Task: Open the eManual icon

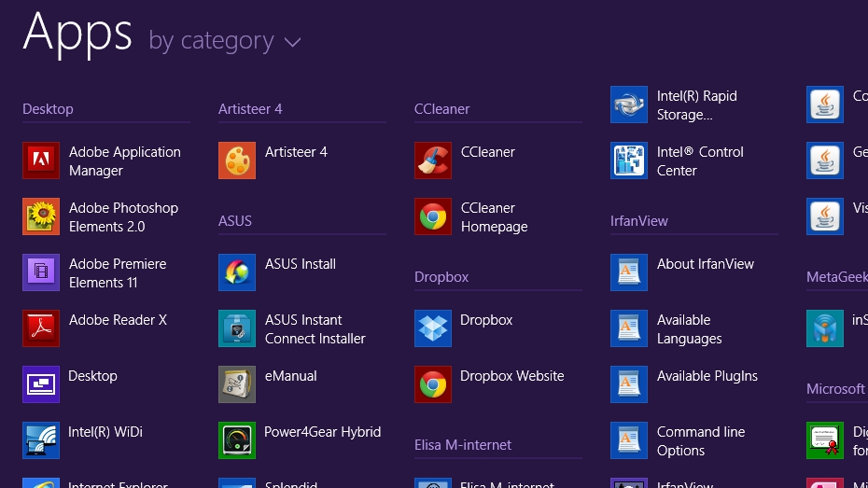Action: (x=237, y=384)
